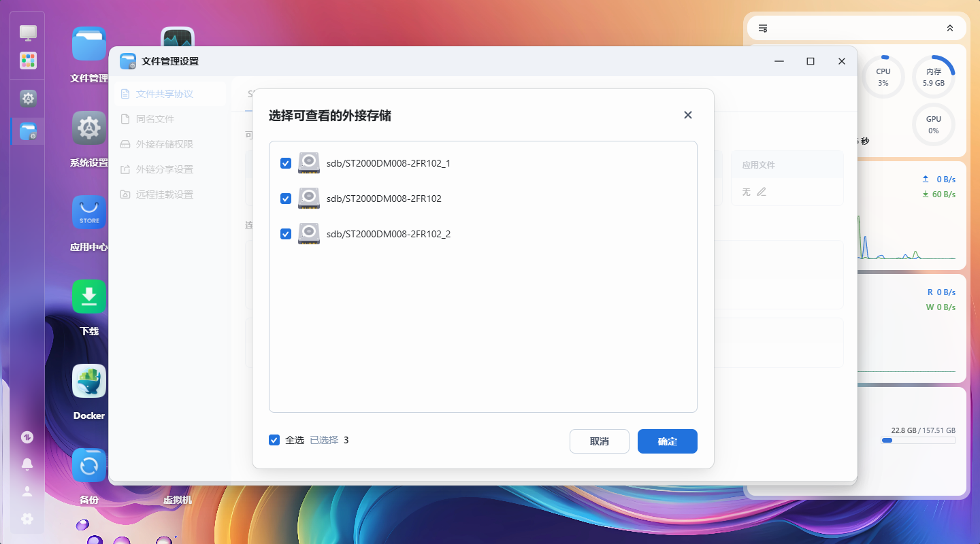Click the CPU gauge in the monitor widget
The image size is (980, 544).
tap(883, 77)
